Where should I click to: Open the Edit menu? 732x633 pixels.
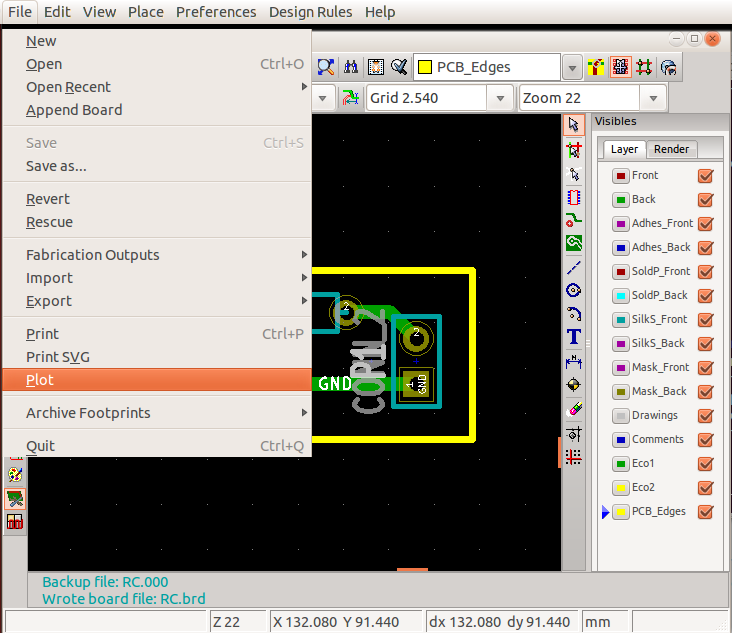coord(57,12)
